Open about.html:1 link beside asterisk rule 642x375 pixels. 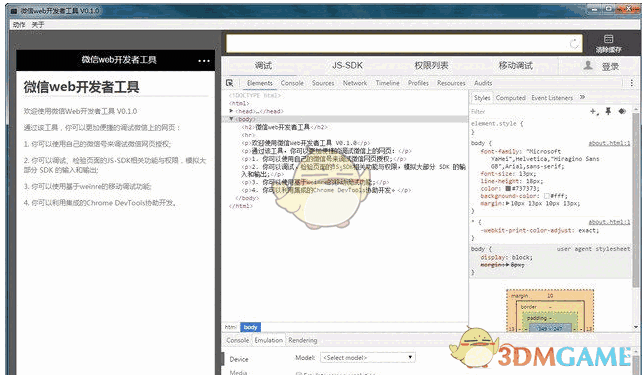(609, 222)
